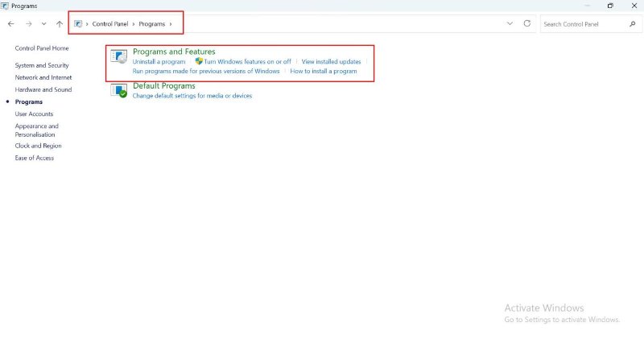Select Control Panel in the breadcrumb
Screen dimensions: 644x339
[110, 24]
